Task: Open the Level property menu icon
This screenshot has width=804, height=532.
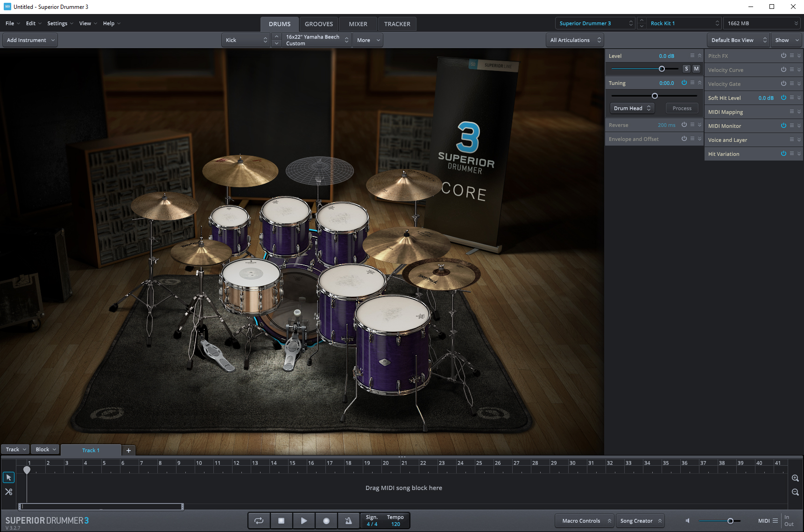Action: coord(692,56)
